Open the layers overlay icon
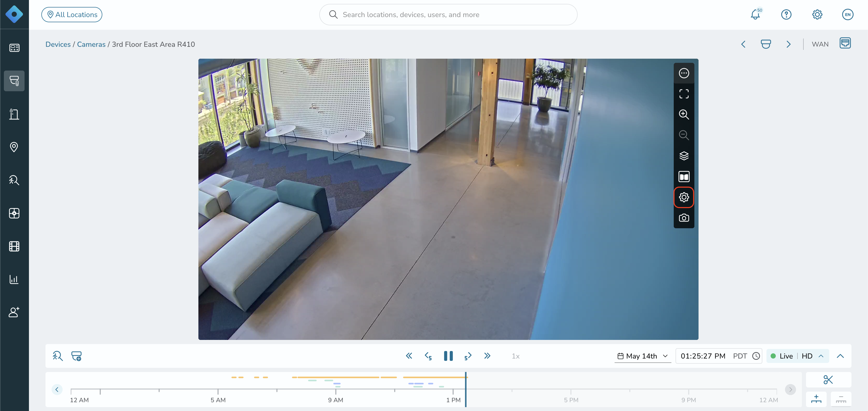 tap(684, 156)
